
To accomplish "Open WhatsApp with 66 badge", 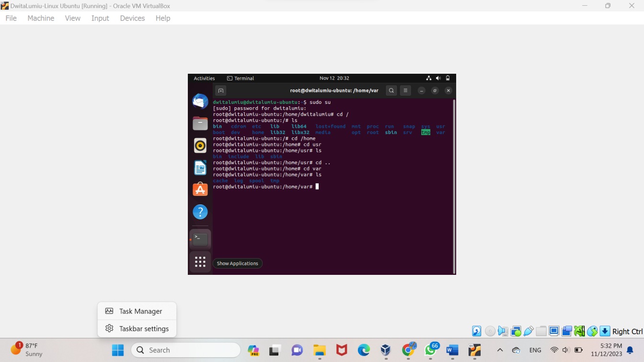I will 431,350.
